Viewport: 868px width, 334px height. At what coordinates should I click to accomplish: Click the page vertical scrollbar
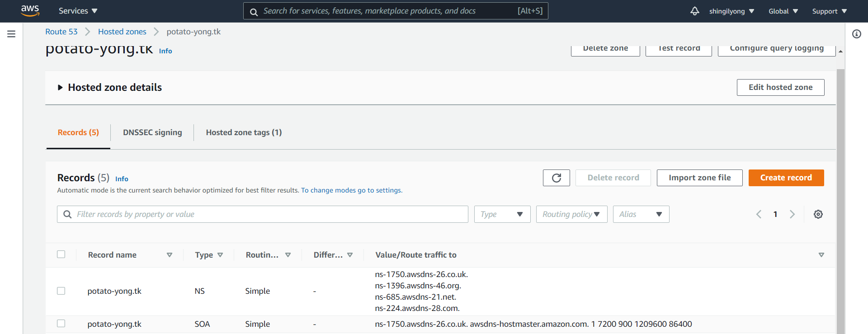point(840,202)
